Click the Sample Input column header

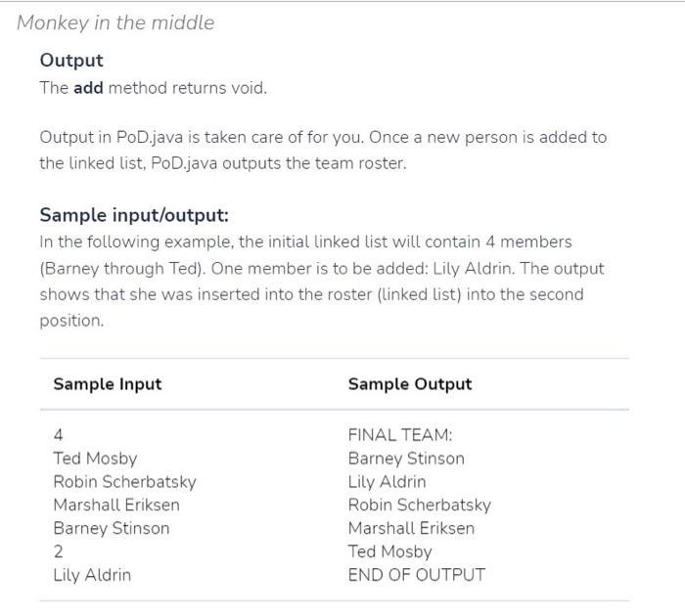108,384
